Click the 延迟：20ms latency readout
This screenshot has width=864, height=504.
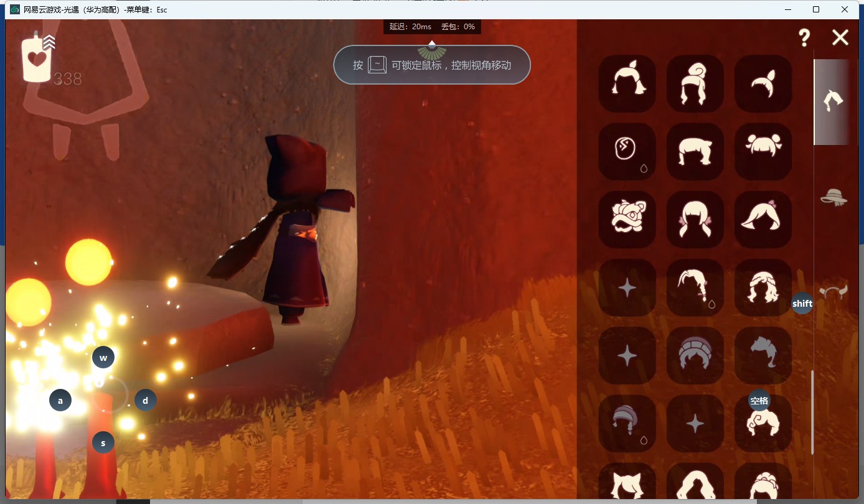[x=410, y=27]
